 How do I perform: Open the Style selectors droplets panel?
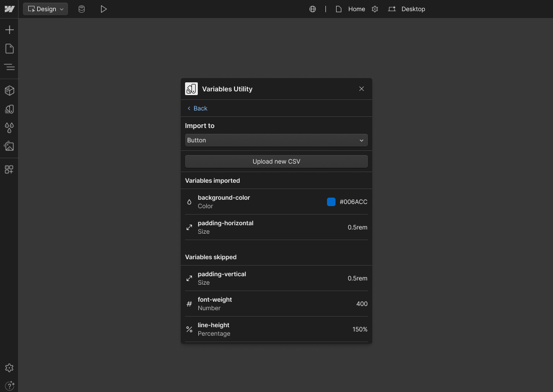click(x=10, y=128)
